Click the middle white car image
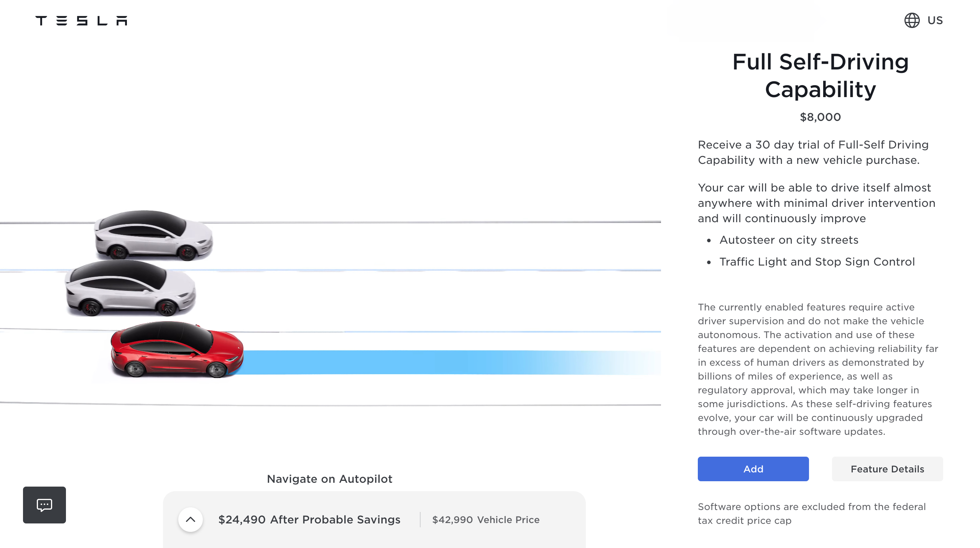Image resolution: width=980 pixels, height=548 pixels. click(130, 289)
